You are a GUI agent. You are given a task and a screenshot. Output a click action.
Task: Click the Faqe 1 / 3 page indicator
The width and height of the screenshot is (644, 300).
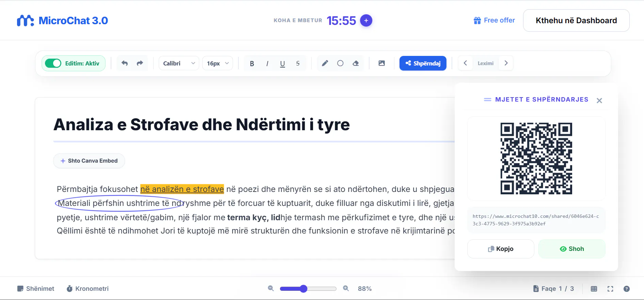coord(553,289)
